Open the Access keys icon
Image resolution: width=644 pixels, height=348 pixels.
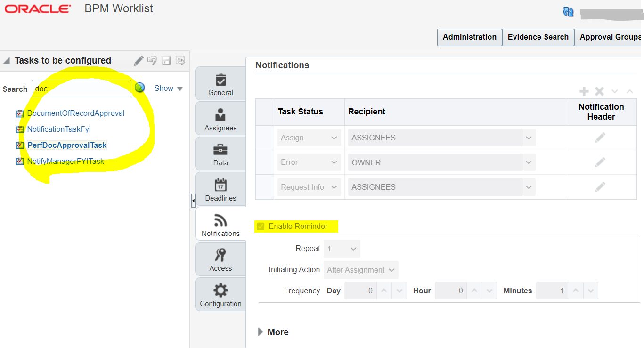pyautogui.click(x=220, y=259)
